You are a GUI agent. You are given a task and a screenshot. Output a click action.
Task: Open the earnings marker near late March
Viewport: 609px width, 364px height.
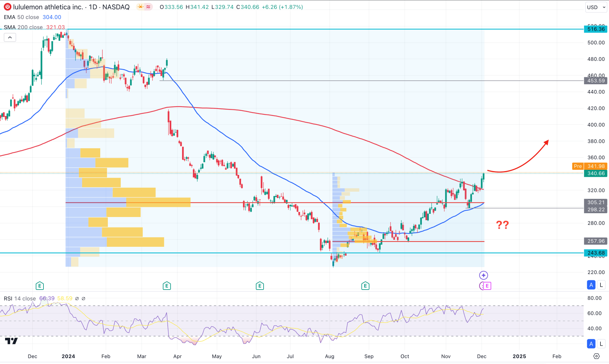click(x=167, y=286)
